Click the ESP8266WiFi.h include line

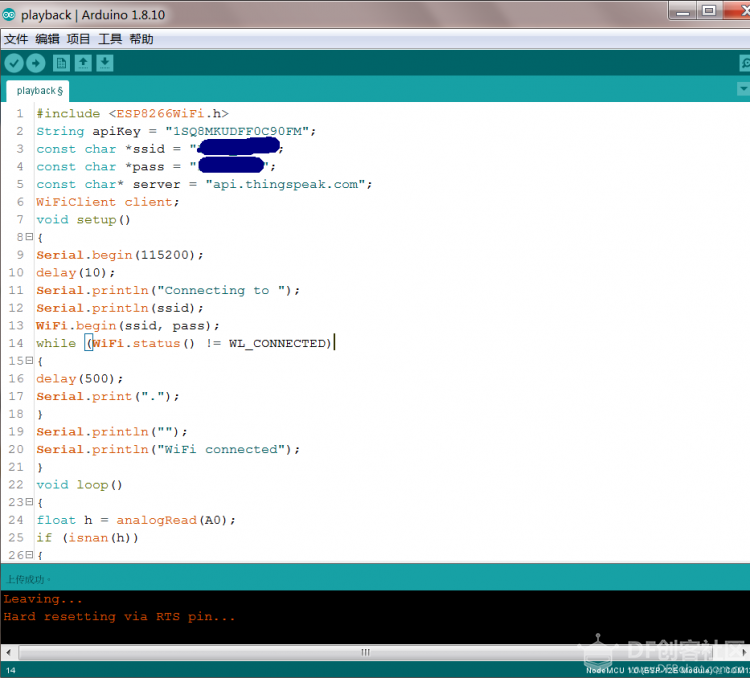[x=132, y=113]
